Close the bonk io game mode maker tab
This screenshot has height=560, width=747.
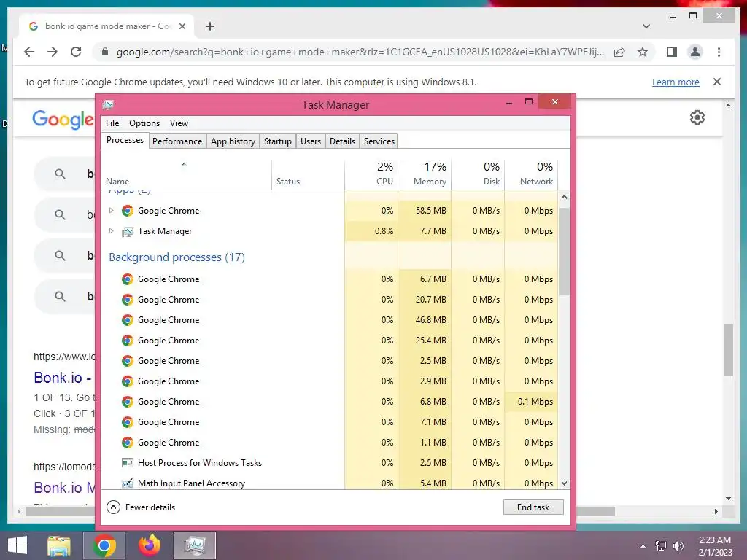[x=182, y=26]
